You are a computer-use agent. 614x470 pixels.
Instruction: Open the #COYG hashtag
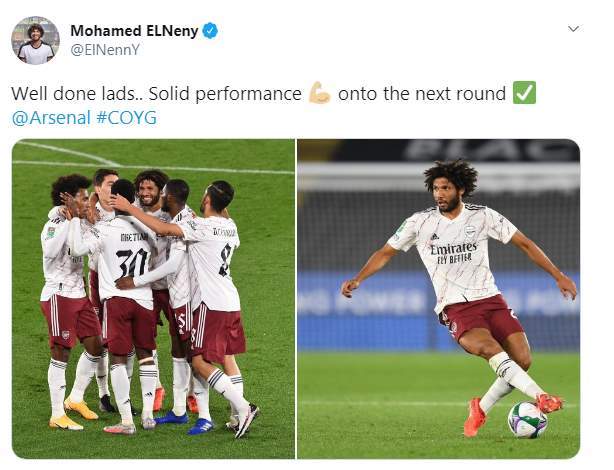click(126, 118)
